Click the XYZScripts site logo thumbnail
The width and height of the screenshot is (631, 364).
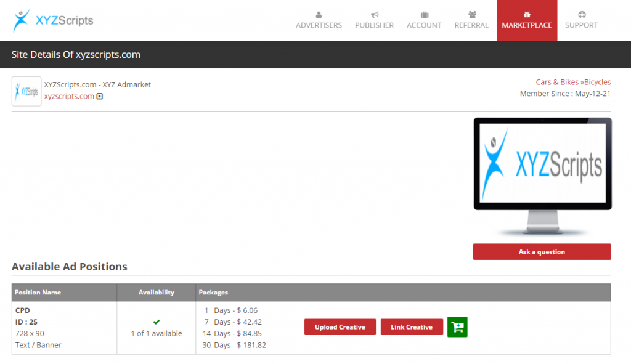tap(26, 91)
